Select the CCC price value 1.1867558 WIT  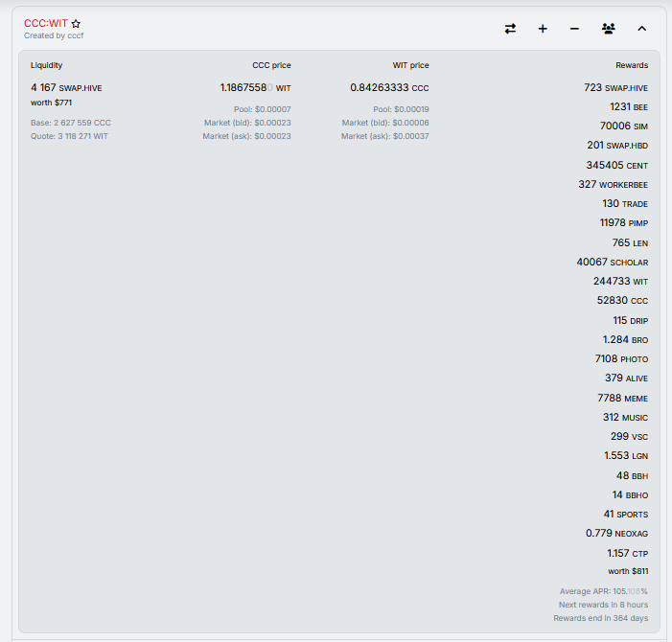tap(255, 87)
